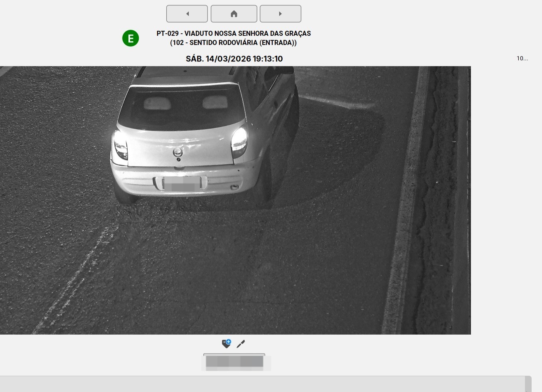Go to the previous capture record
The image size is (542, 392).
click(x=187, y=14)
